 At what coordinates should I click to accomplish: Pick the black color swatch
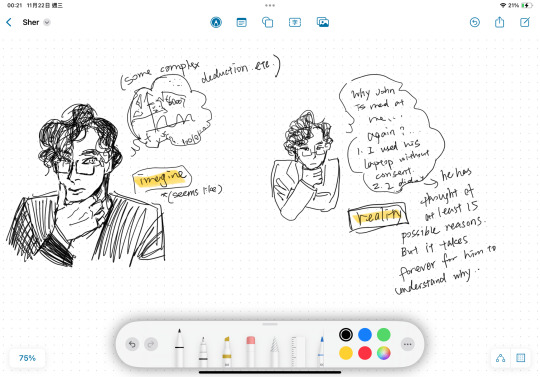coord(346,334)
